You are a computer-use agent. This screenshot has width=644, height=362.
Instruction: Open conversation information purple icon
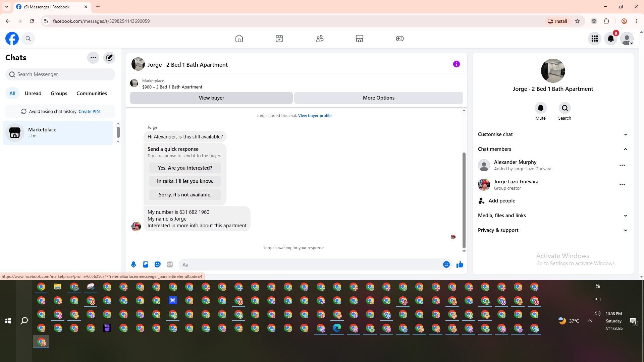coord(457,64)
